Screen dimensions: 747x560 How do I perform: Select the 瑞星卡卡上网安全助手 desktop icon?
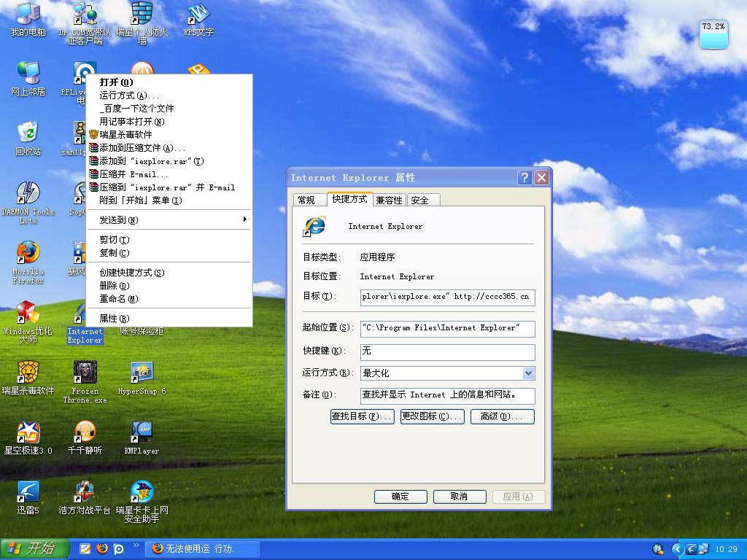click(142, 502)
